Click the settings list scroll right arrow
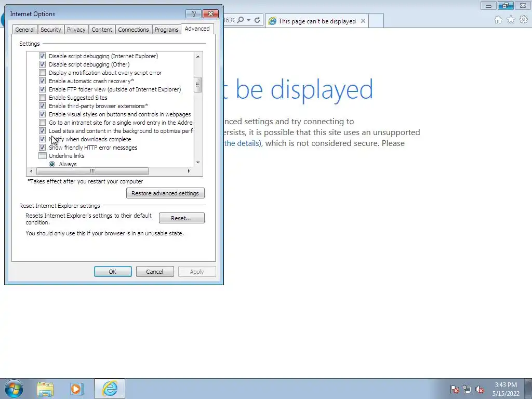Image resolution: width=532 pixels, height=399 pixels. [189, 171]
